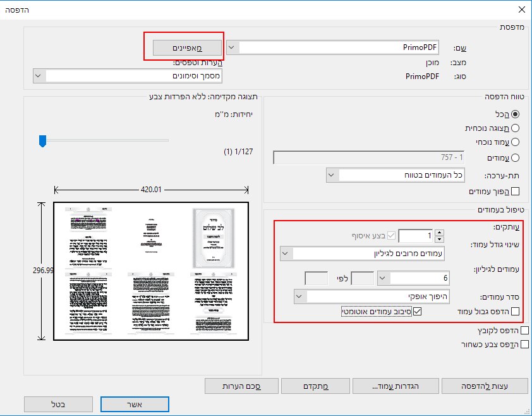Screen dimensions: 532x416
Task: Click the preview page slider handle
Action: [42, 141]
